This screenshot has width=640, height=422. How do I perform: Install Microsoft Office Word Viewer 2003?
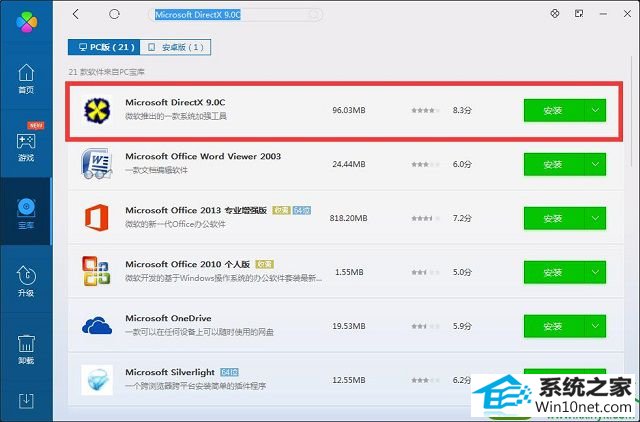point(555,164)
